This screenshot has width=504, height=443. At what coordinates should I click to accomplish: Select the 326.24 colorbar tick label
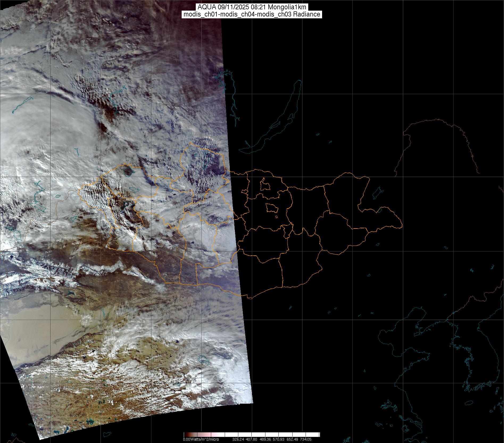point(238,439)
